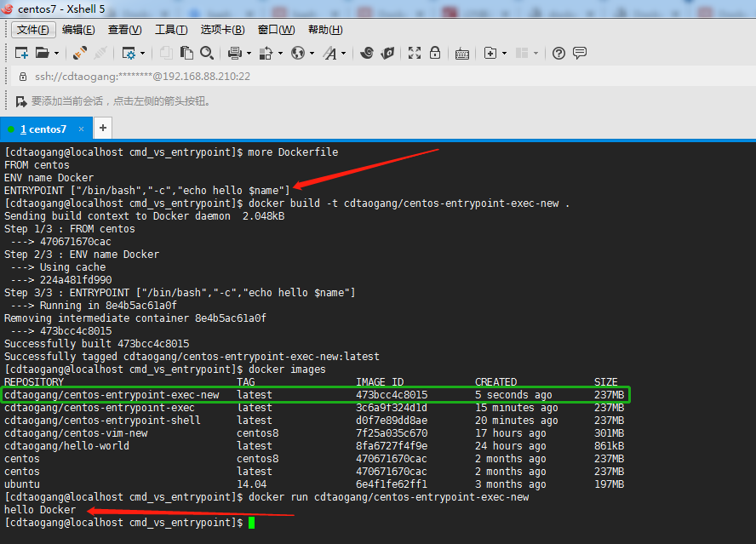Viewport: 756px width, 544px height.
Task: Open the 帮助(H) menu
Action: coord(325,30)
